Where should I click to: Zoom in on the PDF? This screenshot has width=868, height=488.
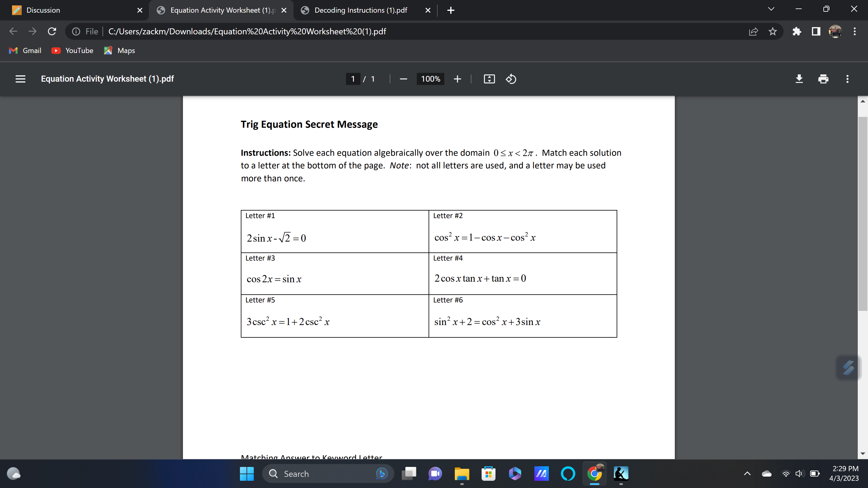pos(457,79)
